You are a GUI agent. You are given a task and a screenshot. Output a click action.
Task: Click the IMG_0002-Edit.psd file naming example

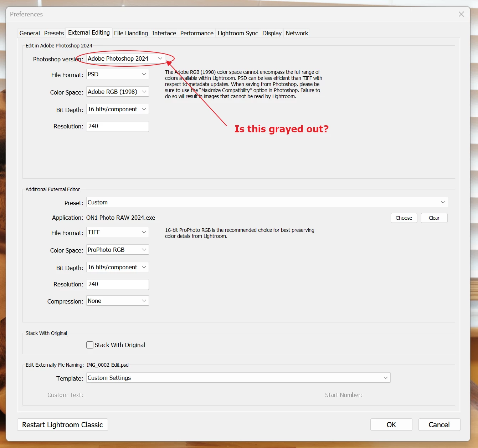pos(108,365)
